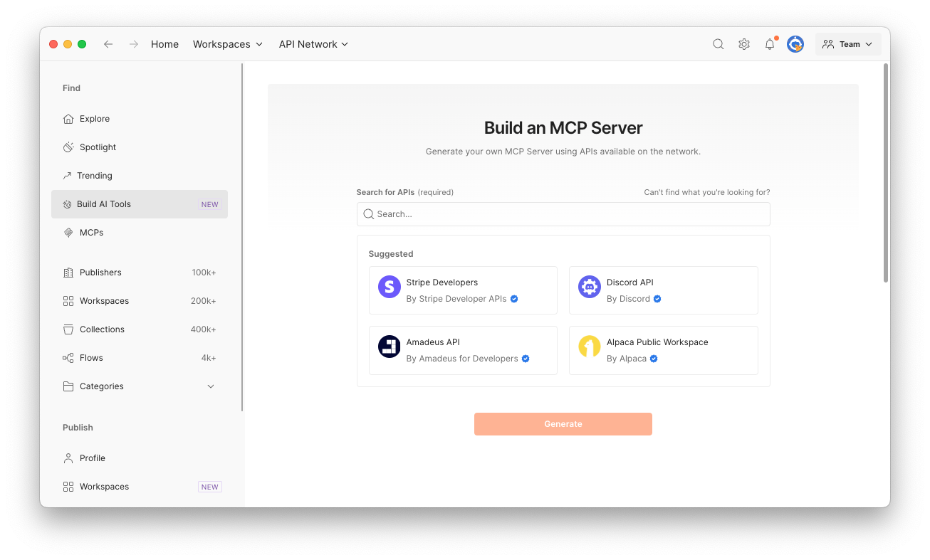Click the verified badge beside By Discord

(657, 299)
